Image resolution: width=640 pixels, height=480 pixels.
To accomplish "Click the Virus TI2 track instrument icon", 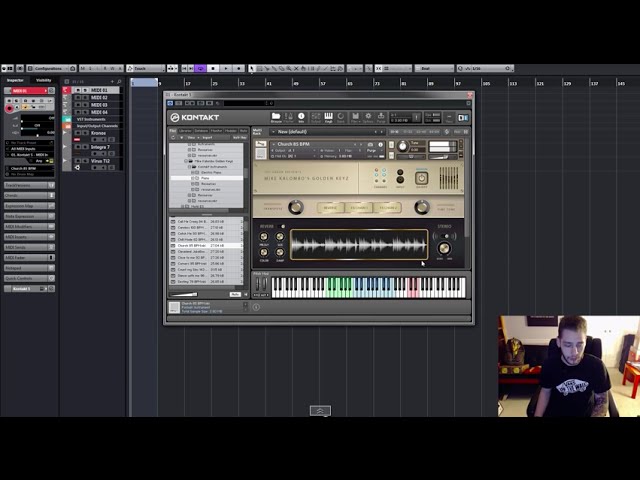I will click(x=77, y=167).
